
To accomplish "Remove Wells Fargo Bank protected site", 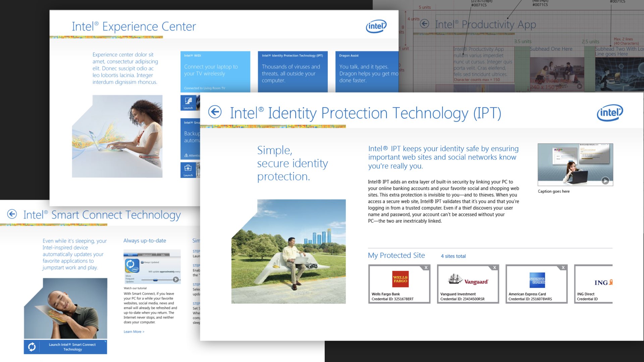I will 426,267.
